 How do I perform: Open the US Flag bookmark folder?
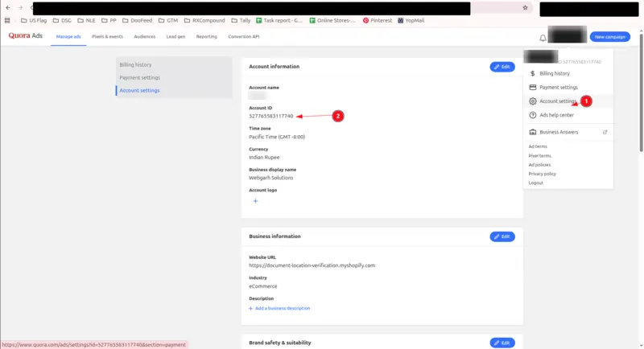[34, 20]
